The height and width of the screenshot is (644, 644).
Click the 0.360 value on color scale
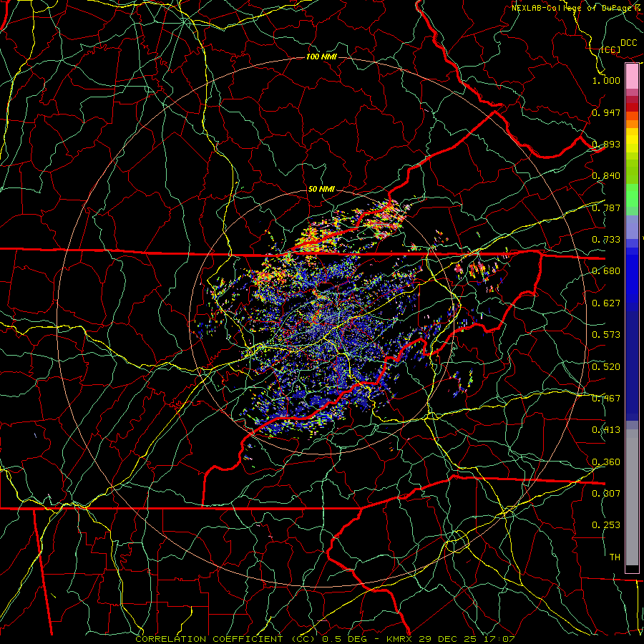tap(606, 462)
